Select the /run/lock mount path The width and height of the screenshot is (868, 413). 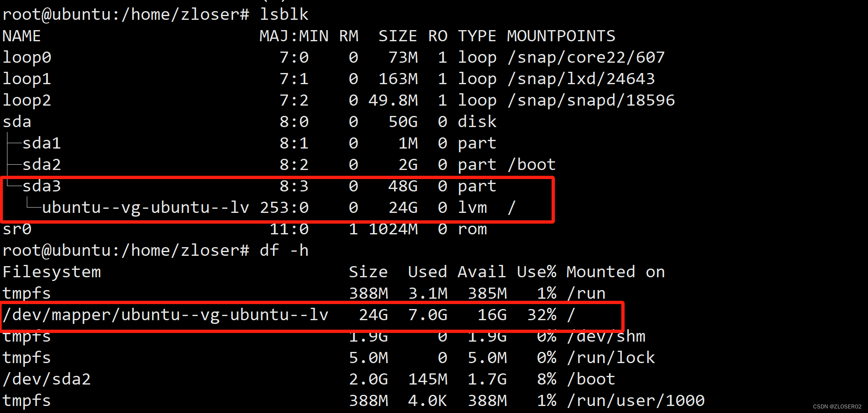(611, 358)
